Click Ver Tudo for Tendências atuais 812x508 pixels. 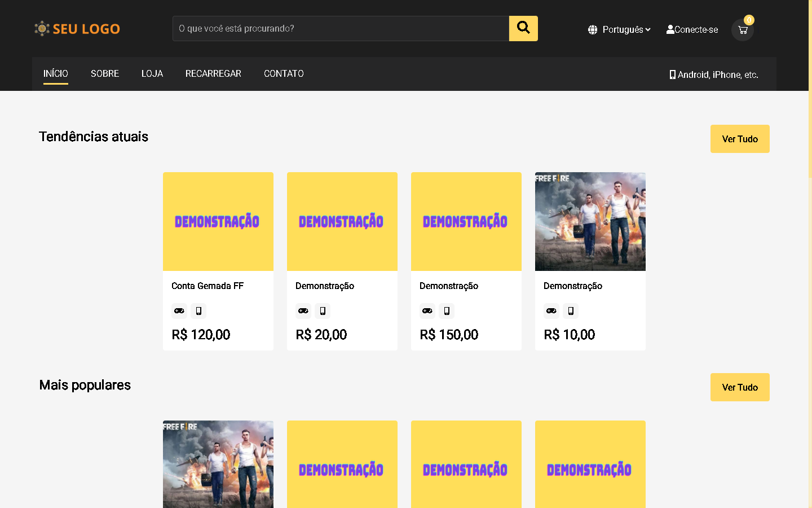tap(739, 139)
